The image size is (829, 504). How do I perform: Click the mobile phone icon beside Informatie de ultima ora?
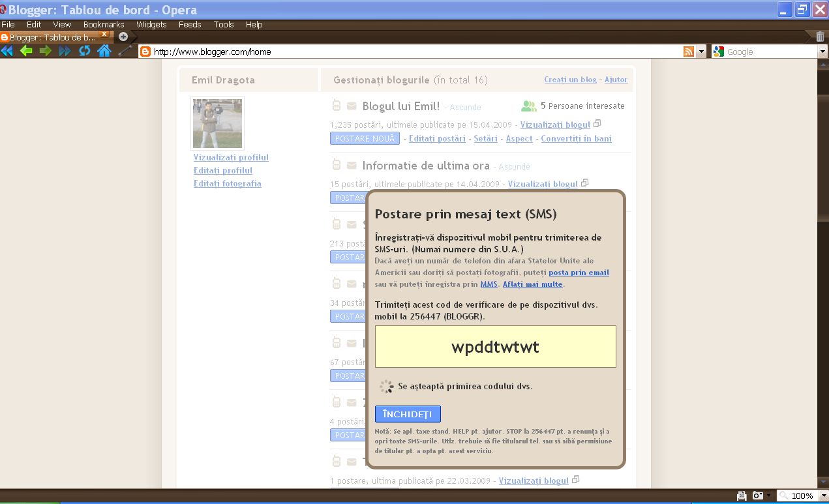coord(337,165)
